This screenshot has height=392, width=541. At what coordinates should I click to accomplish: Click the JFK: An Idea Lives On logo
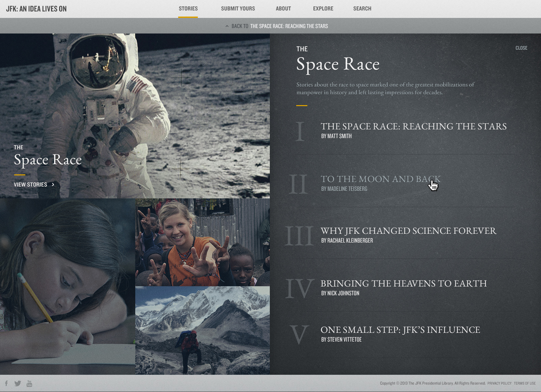(x=36, y=8)
